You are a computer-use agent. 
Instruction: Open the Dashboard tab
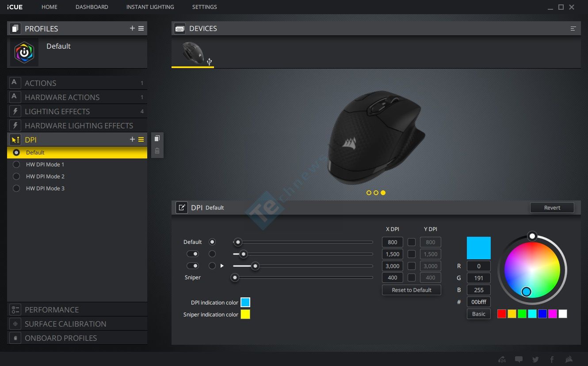(x=92, y=7)
